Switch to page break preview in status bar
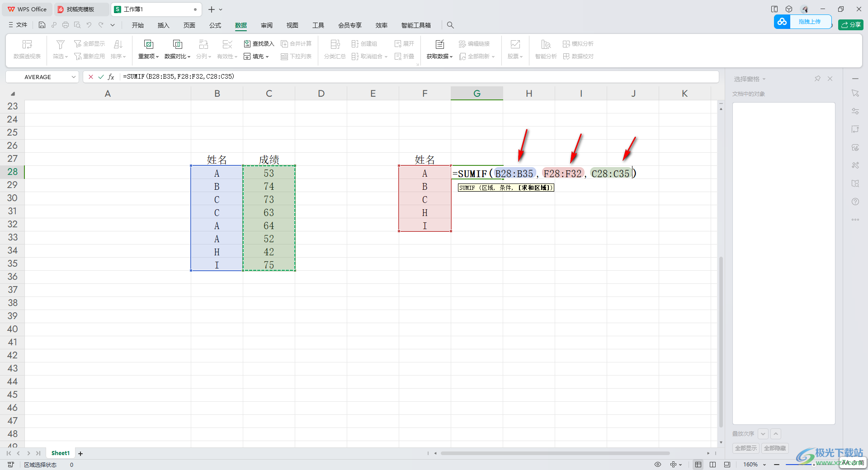Screen dimensions: 868x470 tap(713, 465)
